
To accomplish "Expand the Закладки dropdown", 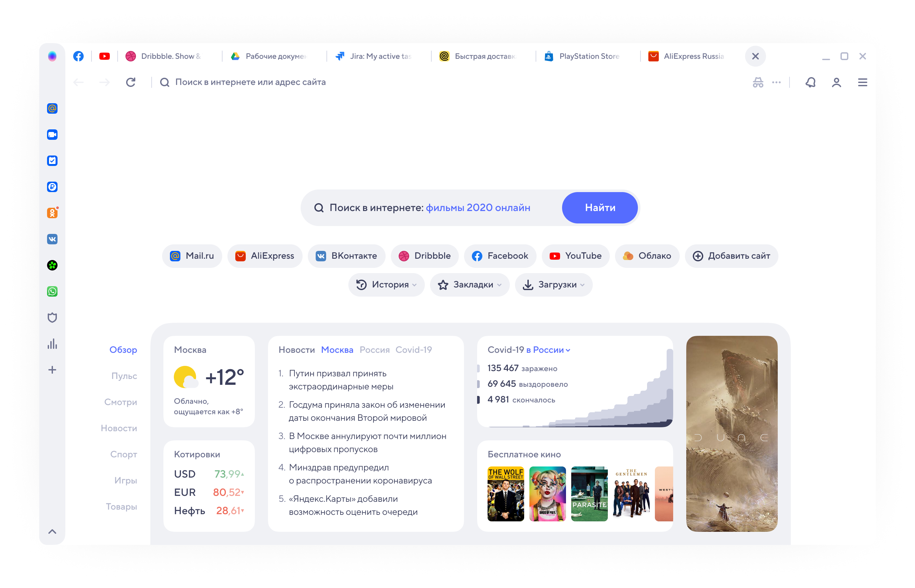I will (470, 285).
